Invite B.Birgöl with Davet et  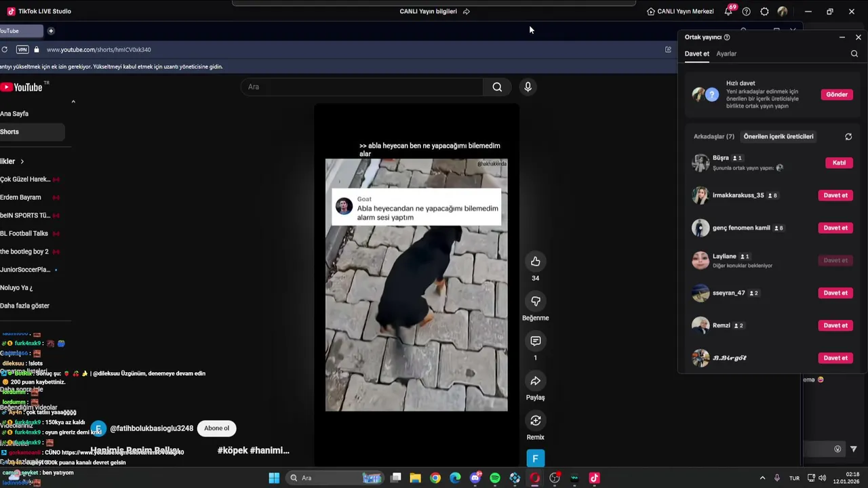click(x=835, y=358)
